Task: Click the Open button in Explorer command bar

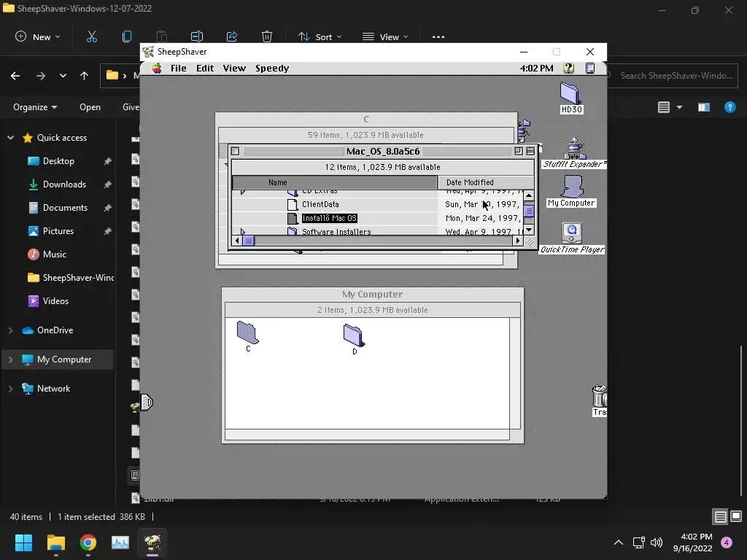Action: pos(90,107)
